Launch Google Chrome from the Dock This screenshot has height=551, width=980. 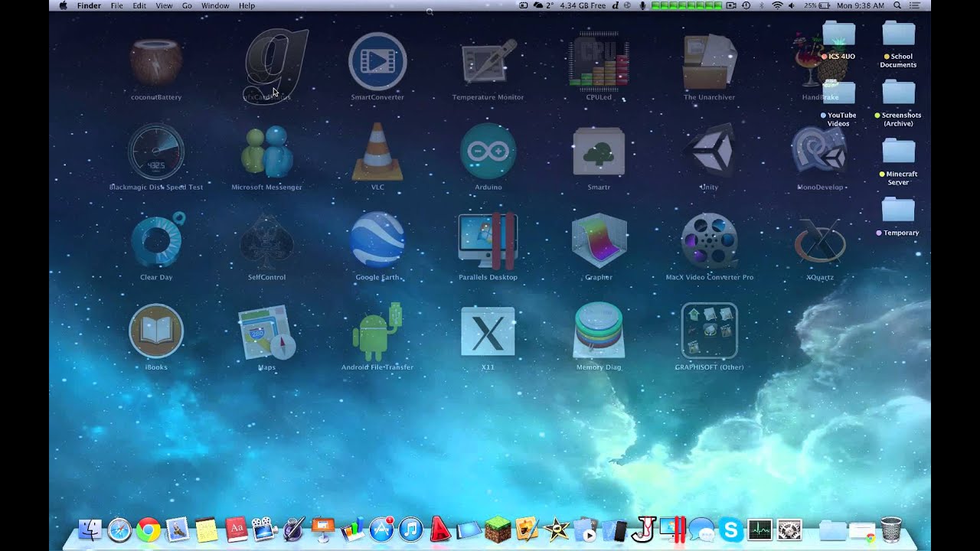click(x=149, y=530)
